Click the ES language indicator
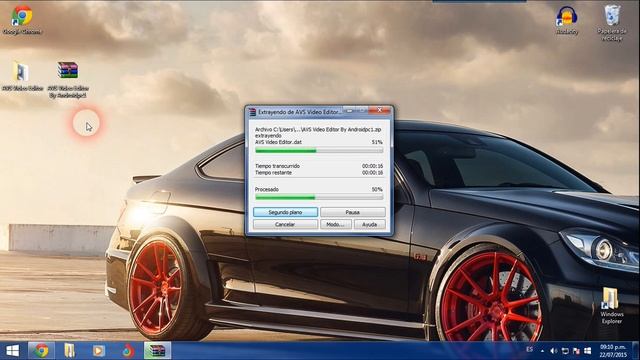640x360 pixels. pyautogui.click(x=529, y=349)
